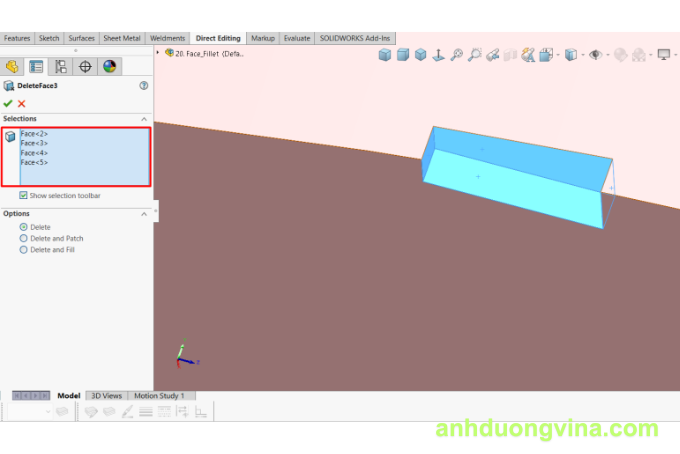Select the Delete radio option

tap(24, 227)
